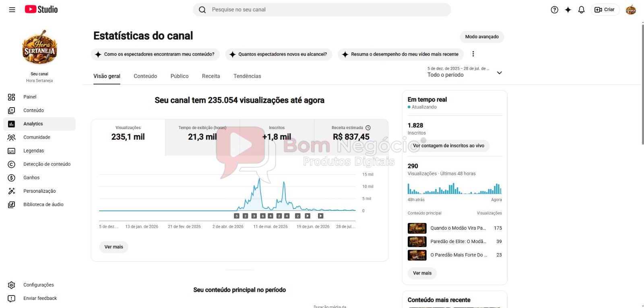
Task: Click the chart timeline marker labeled 6
Action: click(263, 216)
